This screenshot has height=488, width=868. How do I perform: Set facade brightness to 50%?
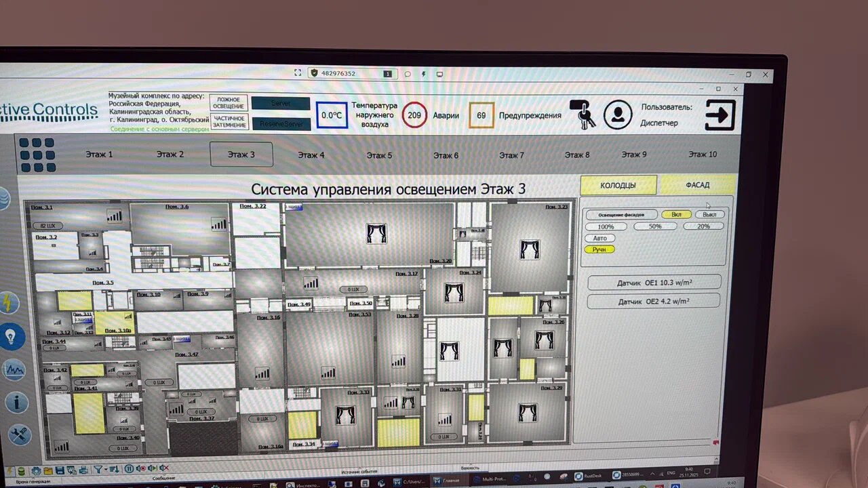(655, 226)
